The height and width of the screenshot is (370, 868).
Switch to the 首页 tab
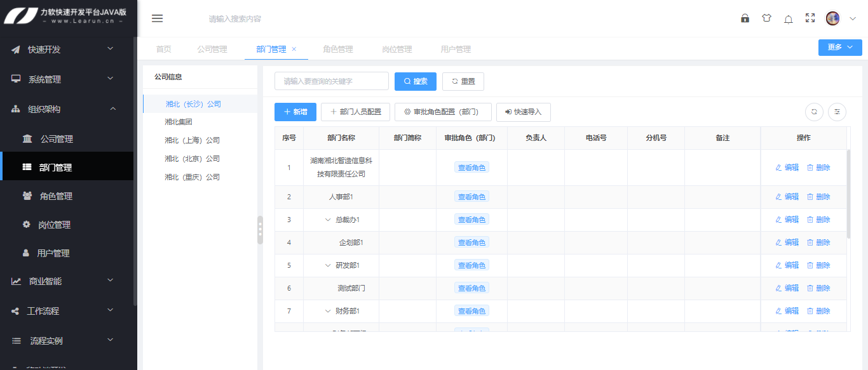tap(163, 49)
